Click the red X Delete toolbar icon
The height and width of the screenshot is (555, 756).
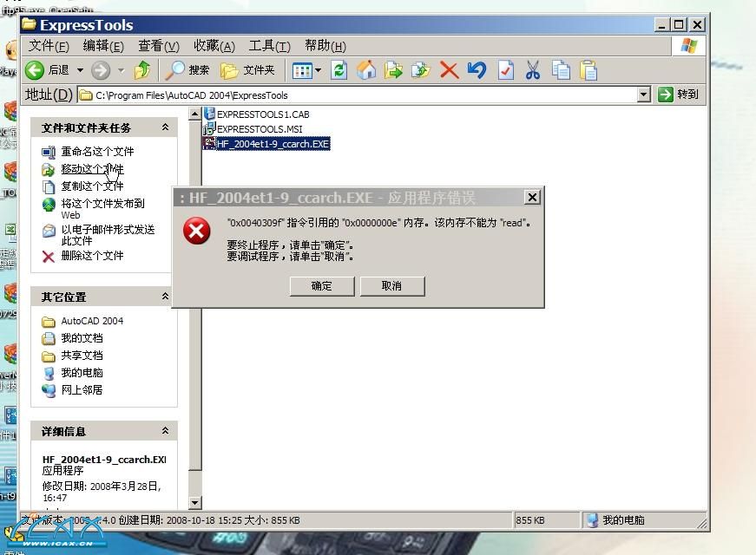(449, 70)
